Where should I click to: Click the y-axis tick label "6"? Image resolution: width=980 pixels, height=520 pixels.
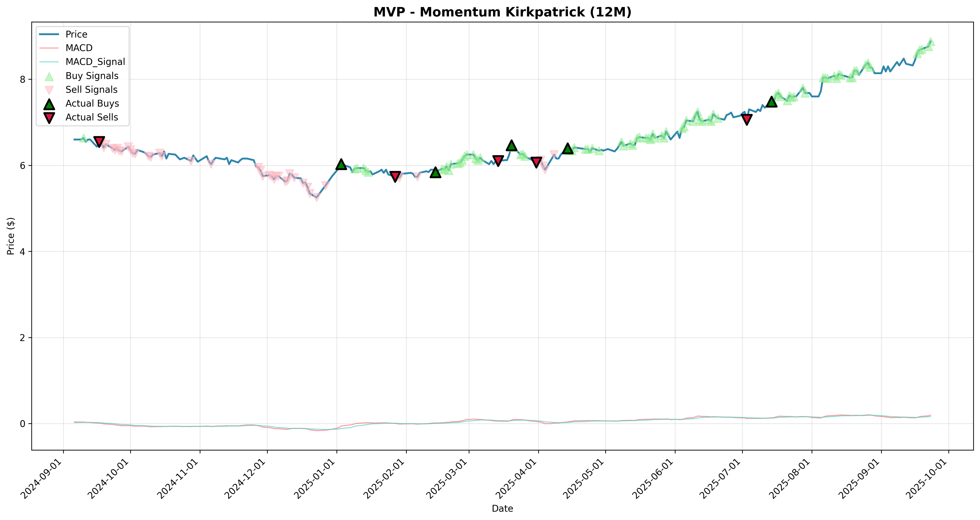(x=23, y=166)
